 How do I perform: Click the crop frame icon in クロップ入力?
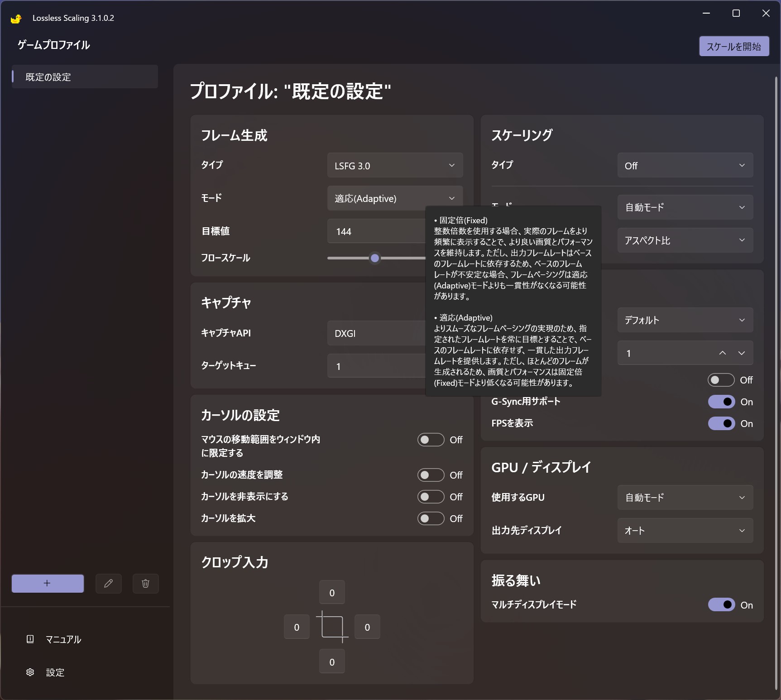pos(332,627)
